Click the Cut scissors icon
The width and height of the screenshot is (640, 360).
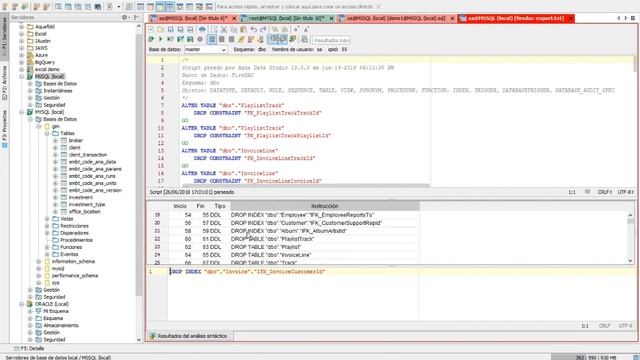pos(224,29)
